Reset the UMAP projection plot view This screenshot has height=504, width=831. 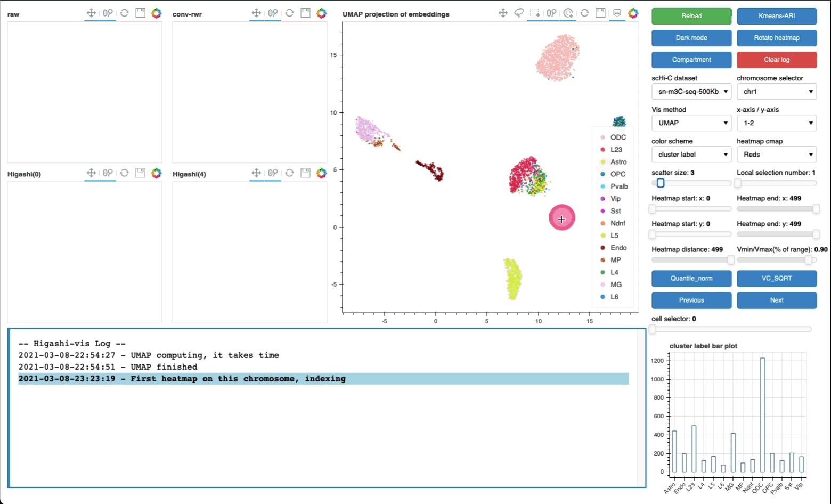(x=584, y=13)
